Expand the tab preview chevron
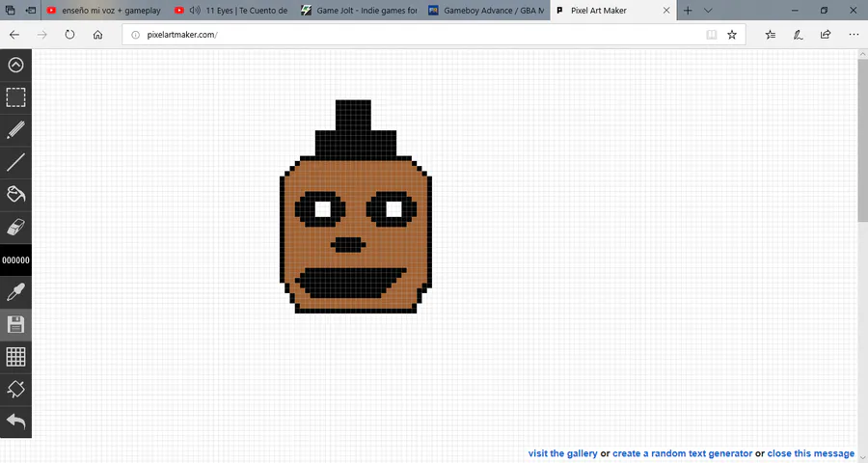This screenshot has width=868, height=463. [x=708, y=10]
